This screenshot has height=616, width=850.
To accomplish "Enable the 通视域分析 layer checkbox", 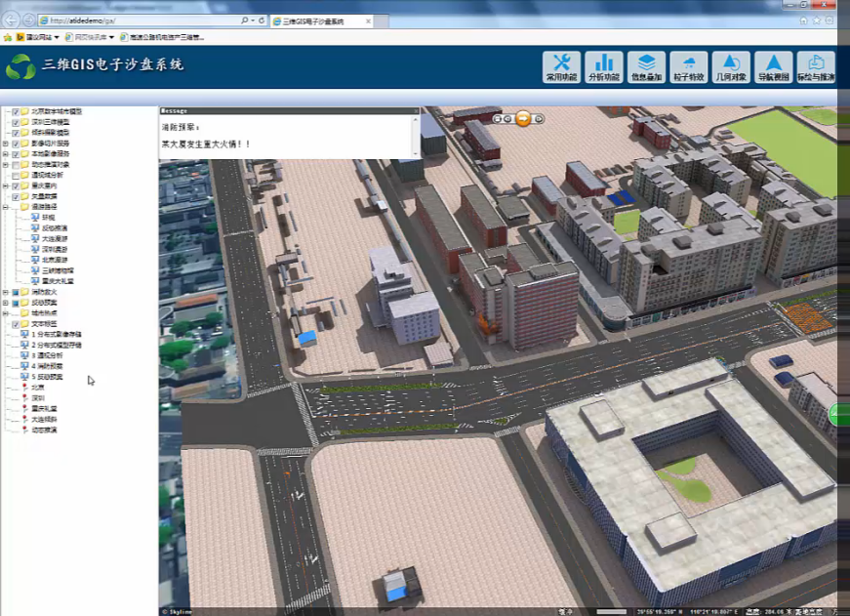I will [16, 175].
